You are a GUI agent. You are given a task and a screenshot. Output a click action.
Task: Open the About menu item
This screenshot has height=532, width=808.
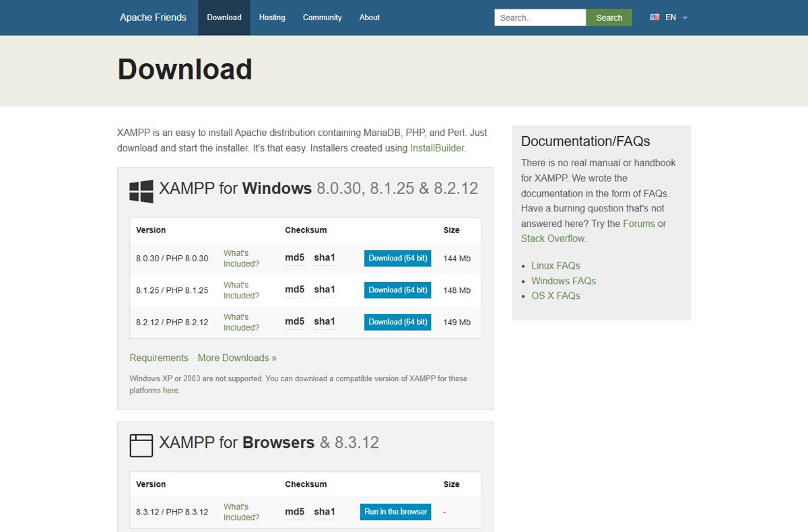(x=369, y=18)
